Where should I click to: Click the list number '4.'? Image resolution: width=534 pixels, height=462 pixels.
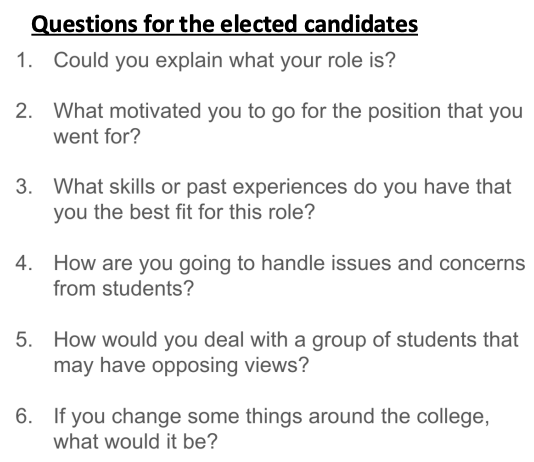point(24,264)
